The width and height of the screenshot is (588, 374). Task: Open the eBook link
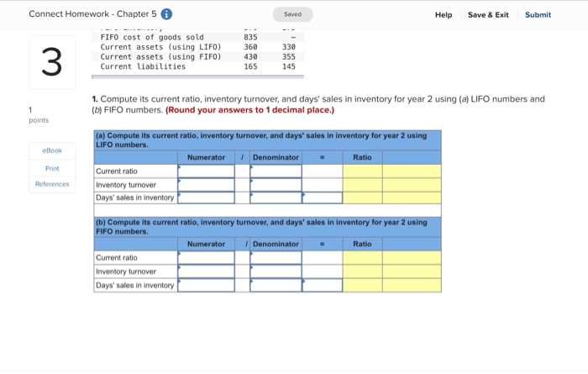(x=52, y=150)
